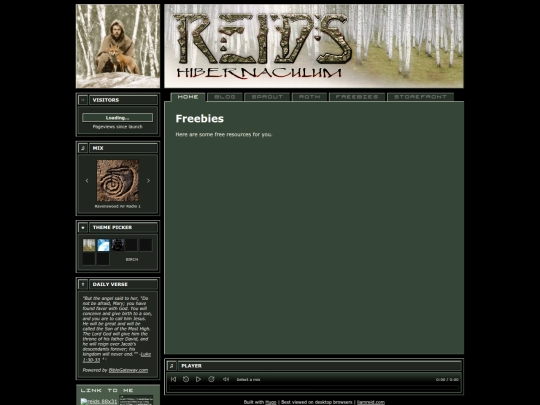The image size is (540, 405).
Task: Open the Storefront tab
Action: (x=420, y=97)
